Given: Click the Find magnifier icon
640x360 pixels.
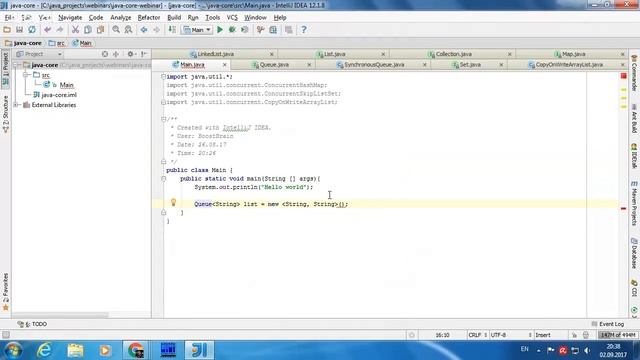Looking at the screenshot, I should (x=116, y=30).
